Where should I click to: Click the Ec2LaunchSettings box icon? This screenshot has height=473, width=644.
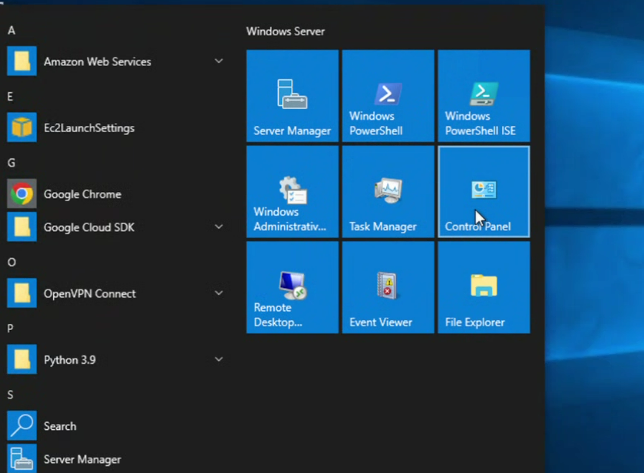pyautogui.click(x=22, y=127)
